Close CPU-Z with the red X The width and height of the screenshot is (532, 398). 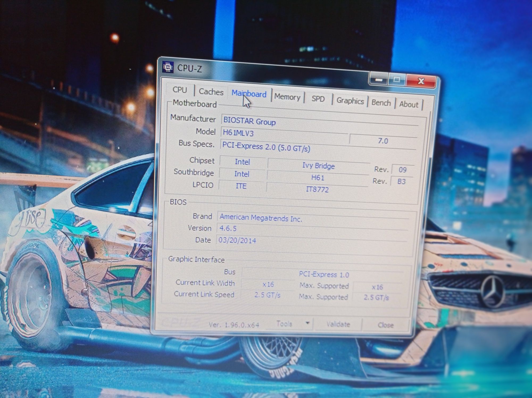[x=421, y=81]
